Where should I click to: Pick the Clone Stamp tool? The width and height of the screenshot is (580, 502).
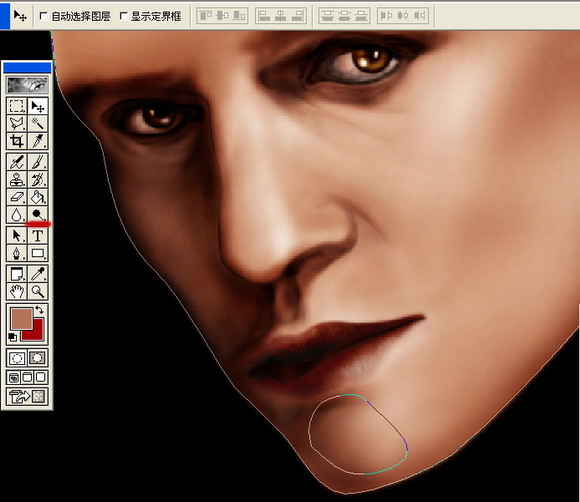[x=17, y=179]
